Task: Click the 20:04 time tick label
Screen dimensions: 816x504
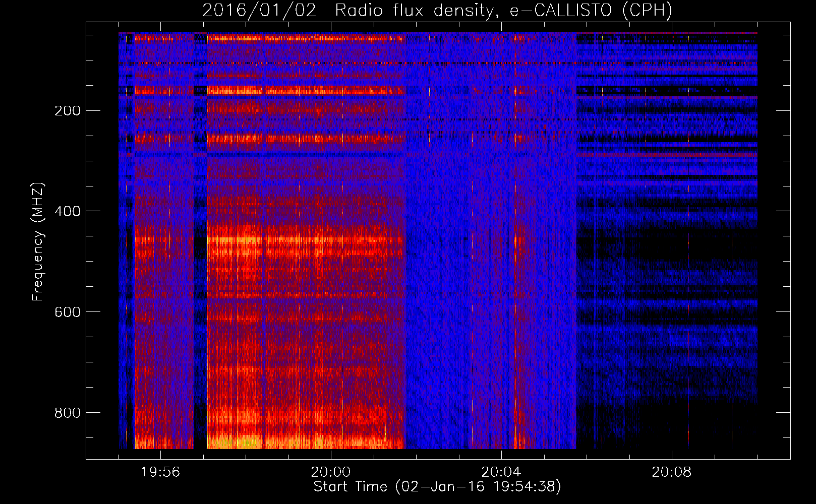Action: (x=501, y=472)
